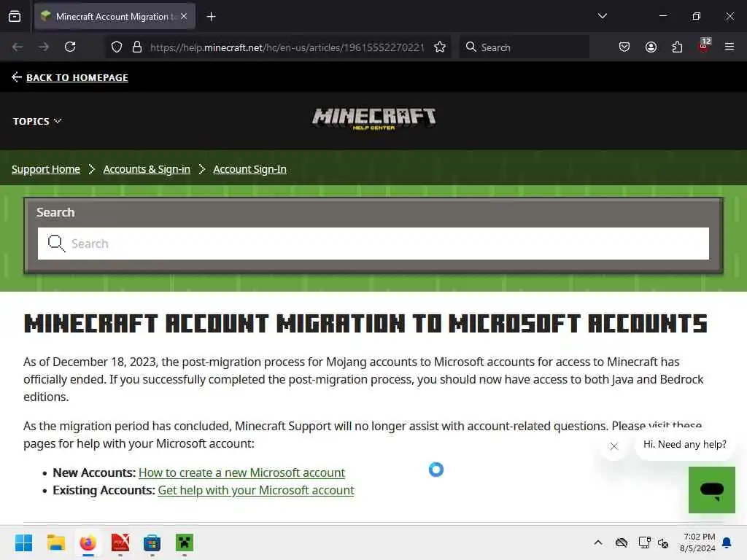Image resolution: width=747 pixels, height=560 pixels.
Task: Dismiss the Hi. Need any help? bubble
Action: click(x=614, y=446)
